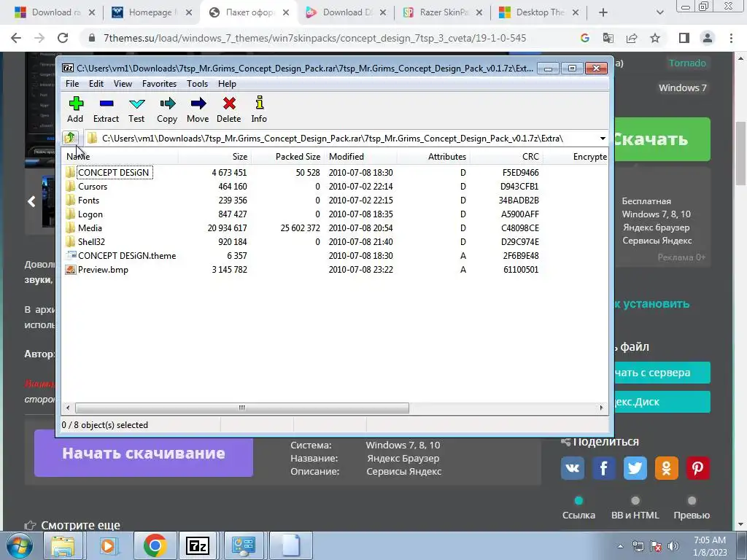The height and width of the screenshot is (560, 747).
Task: Click the Tornado link
Action: click(x=687, y=63)
